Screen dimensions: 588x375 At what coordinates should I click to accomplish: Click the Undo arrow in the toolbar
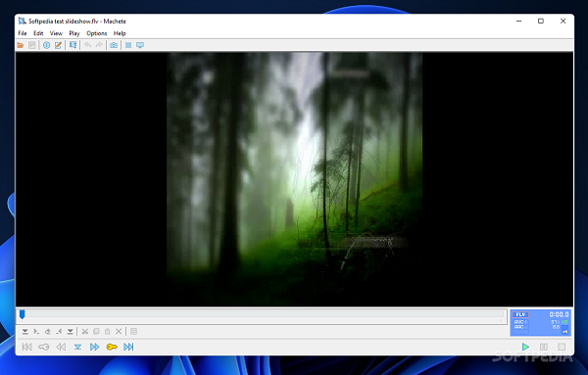click(88, 45)
